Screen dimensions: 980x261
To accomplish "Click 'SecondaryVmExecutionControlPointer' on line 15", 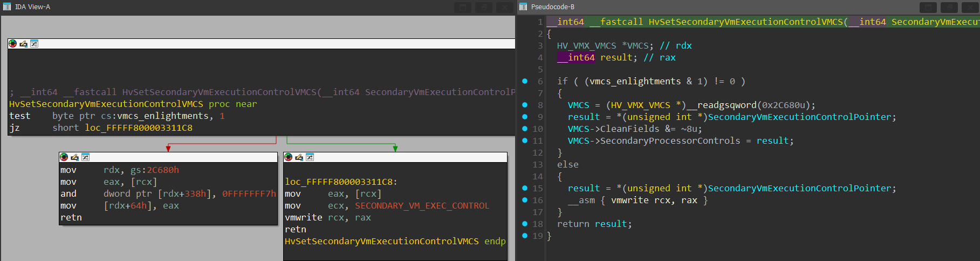I will pyautogui.click(x=799, y=188).
